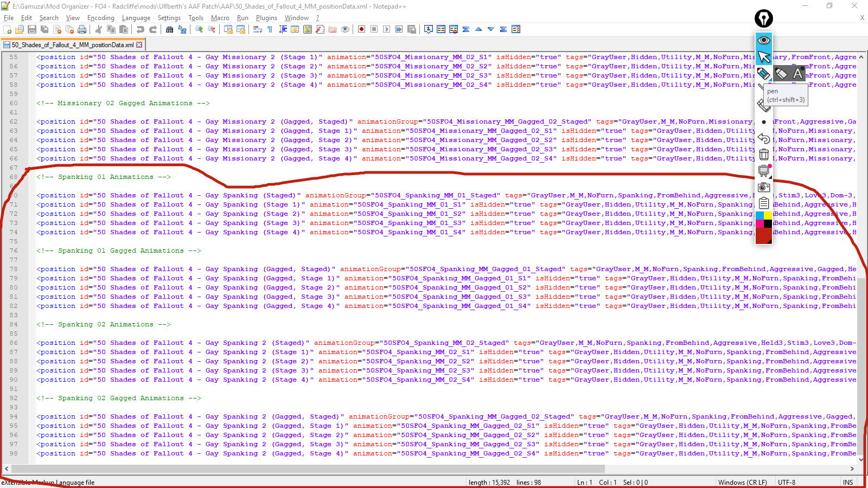Click Windows (CR LF) in status bar

(743, 482)
